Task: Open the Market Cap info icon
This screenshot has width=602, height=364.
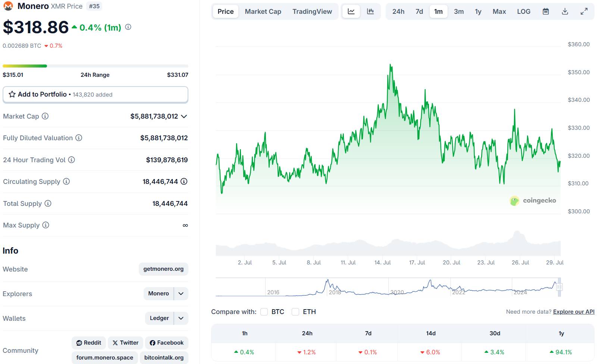Action: pyautogui.click(x=45, y=116)
